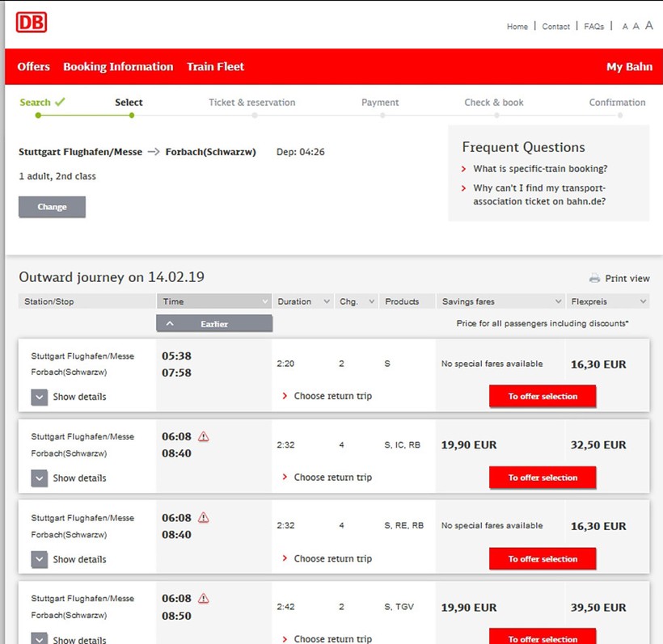Click the Change search button
The image size is (663, 644).
tap(52, 207)
